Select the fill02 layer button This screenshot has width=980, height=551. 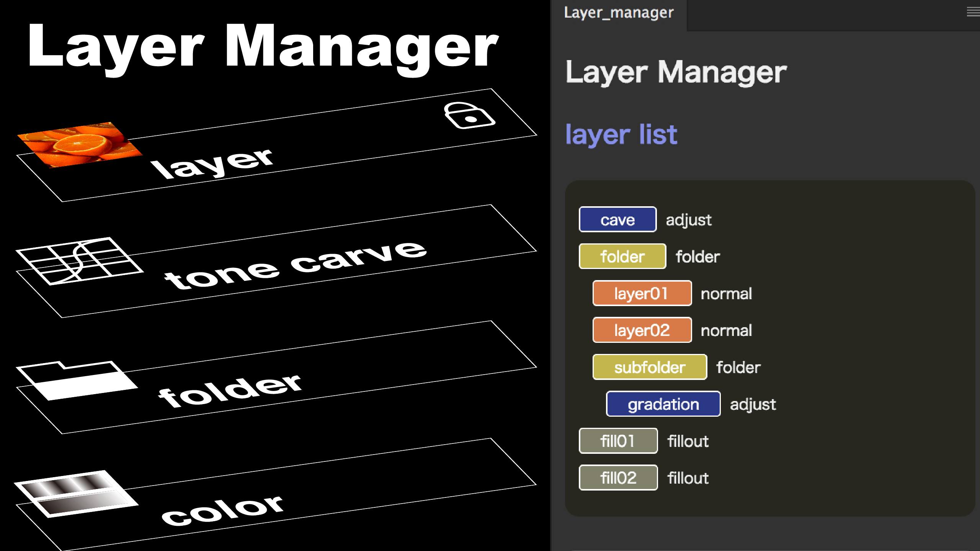click(x=618, y=478)
